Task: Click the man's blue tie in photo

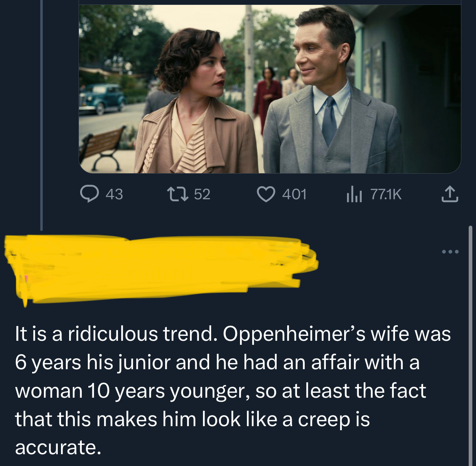Action: point(329,119)
